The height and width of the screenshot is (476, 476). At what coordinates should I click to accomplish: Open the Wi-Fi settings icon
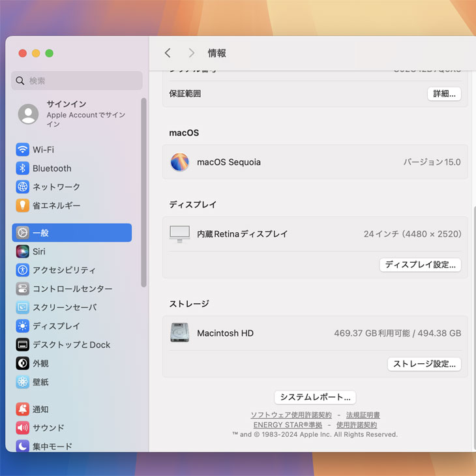point(23,149)
